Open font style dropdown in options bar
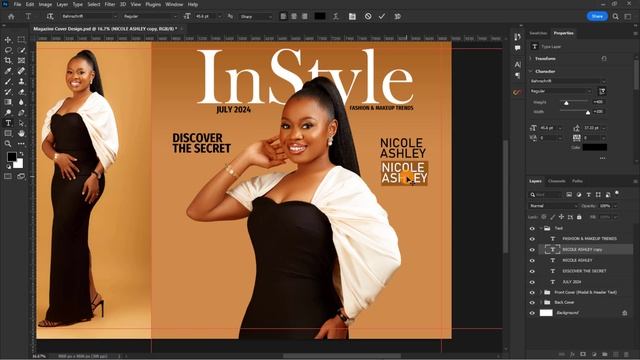 [150, 16]
